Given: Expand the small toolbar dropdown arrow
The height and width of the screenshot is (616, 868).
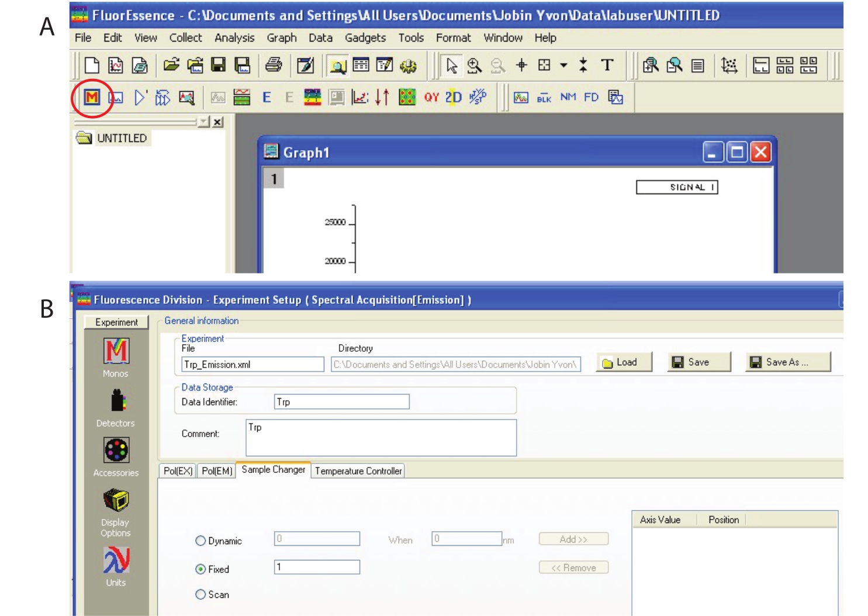Looking at the screenshot, I should [x=563, y=65].
